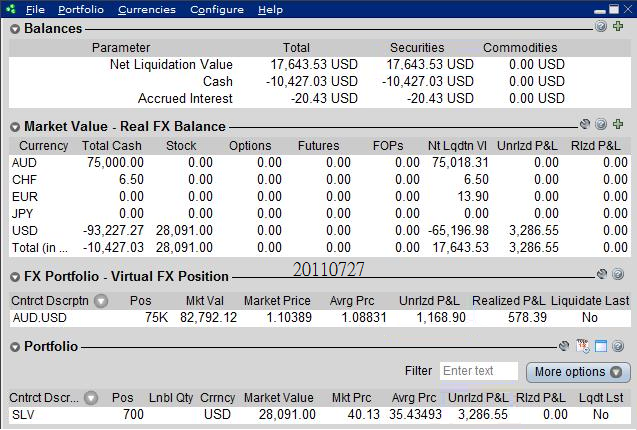Click the SLV currency cell USD
Screen dimensions: 637x430
(217, 415)
